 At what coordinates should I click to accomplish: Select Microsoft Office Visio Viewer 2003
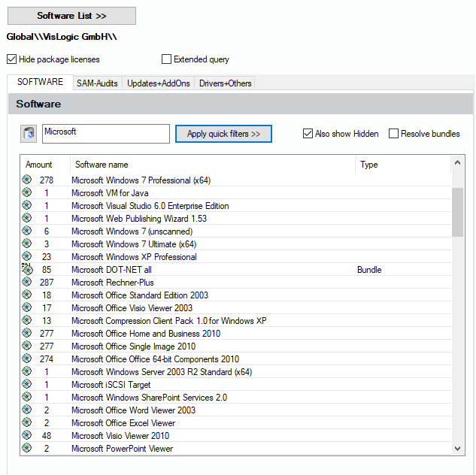click(x=236, y=308)
